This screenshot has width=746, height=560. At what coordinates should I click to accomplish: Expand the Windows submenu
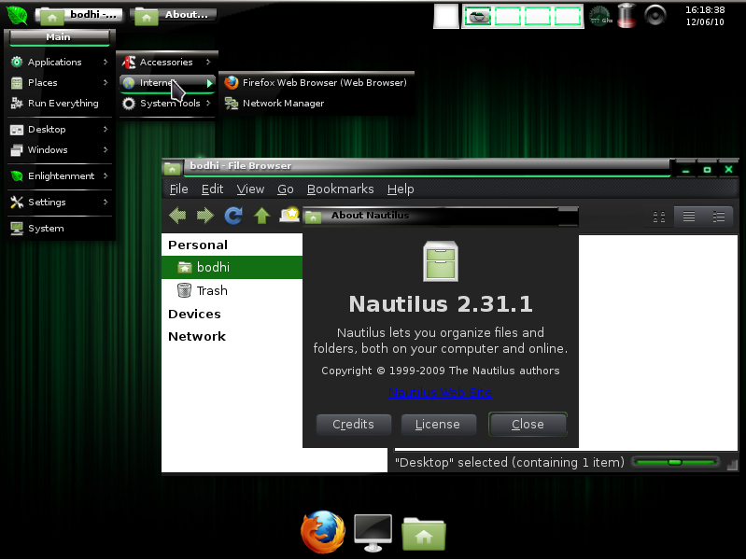(60, 150)
